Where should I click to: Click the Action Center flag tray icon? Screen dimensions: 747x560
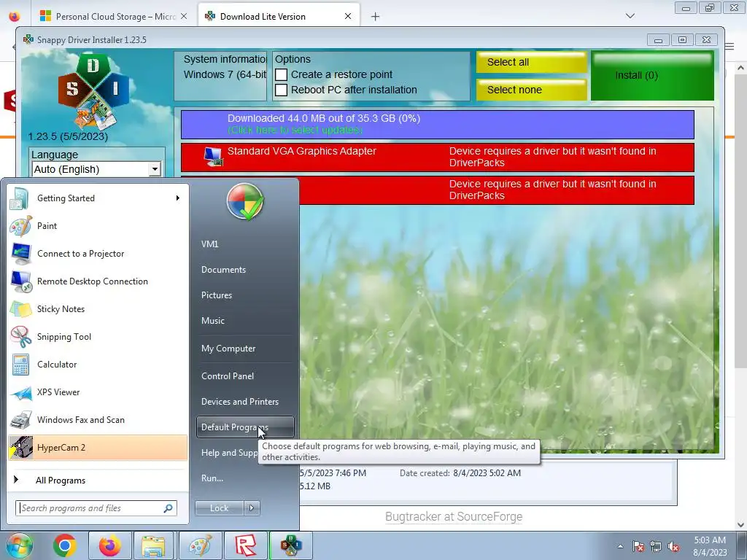pyautogui.click(x=638, y=546)
